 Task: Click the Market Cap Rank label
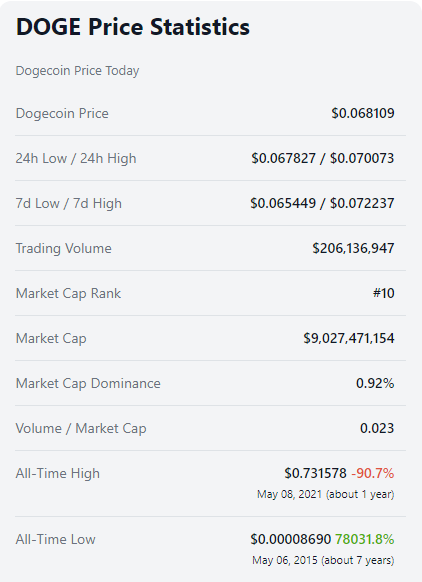tap(68, 294)
